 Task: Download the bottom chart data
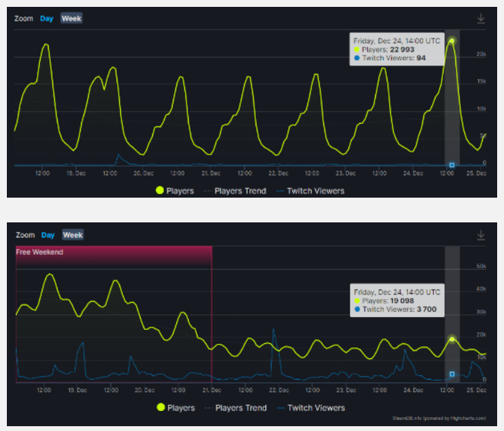click(481, 235)
